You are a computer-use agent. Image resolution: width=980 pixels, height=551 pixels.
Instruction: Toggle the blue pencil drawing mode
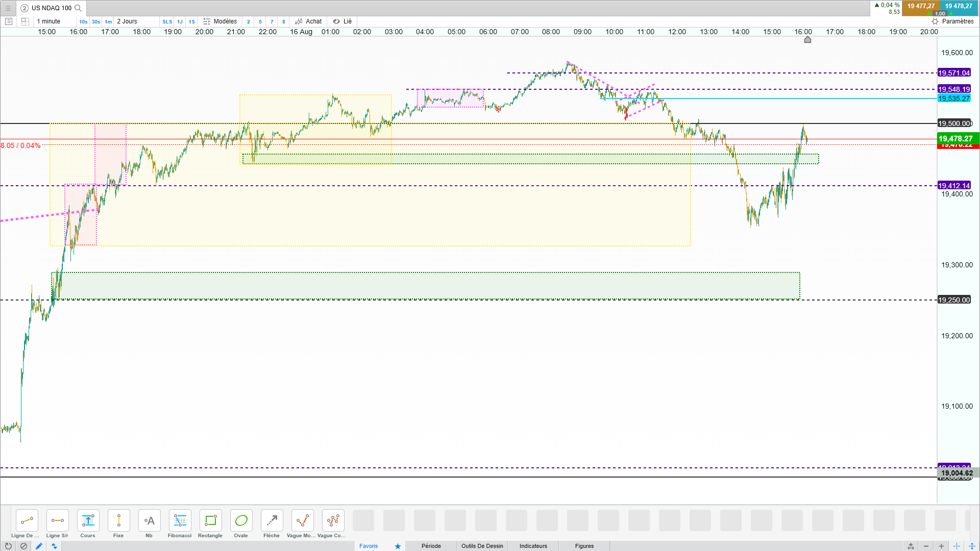[x=39, y=546]
